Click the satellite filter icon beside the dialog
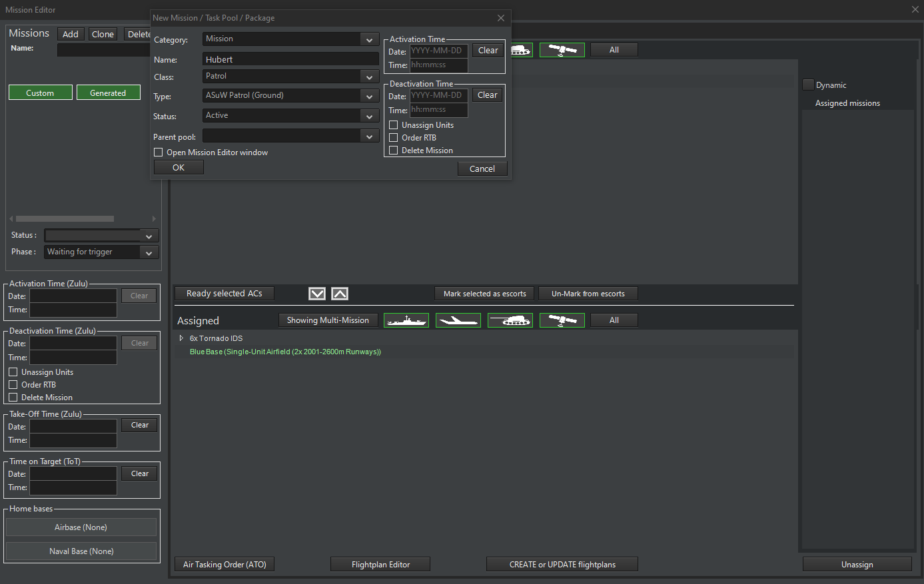The height and width of the screenshot is (584, 924). (562, 50)
